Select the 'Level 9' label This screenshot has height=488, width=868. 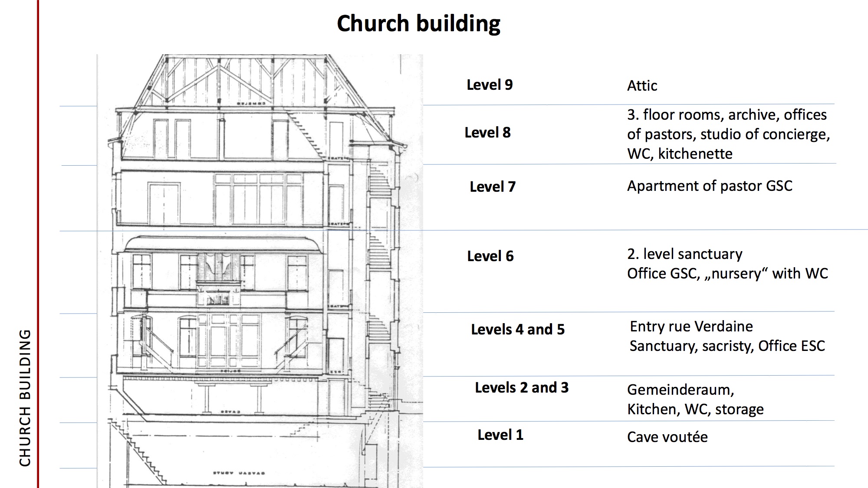click(x=490, y=85)
